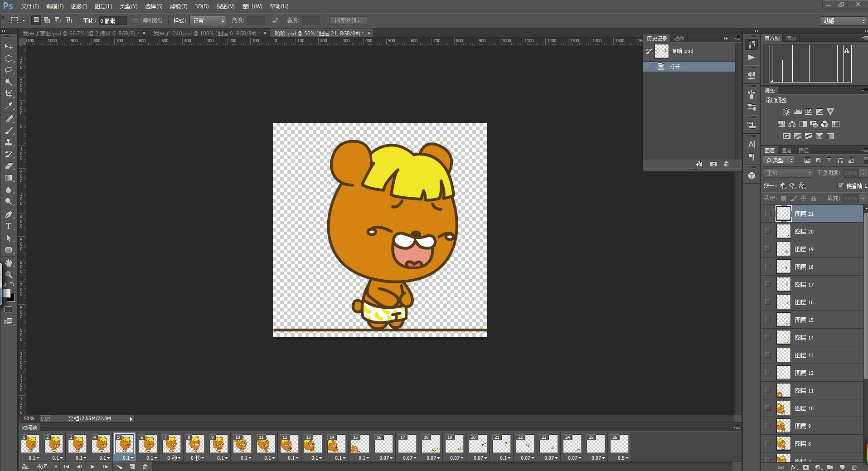Switch to the 动作 actions tab
This screenshot has width=868, height=471.
pos(679,39)
